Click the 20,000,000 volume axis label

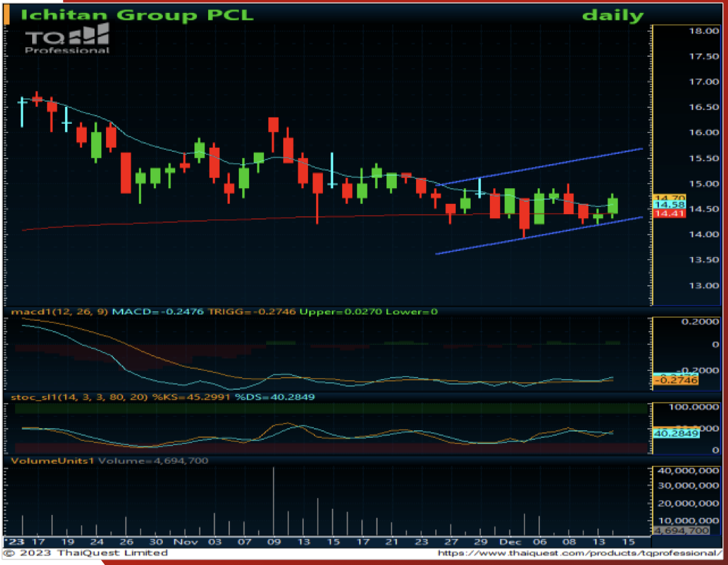[x=688, y=503]
